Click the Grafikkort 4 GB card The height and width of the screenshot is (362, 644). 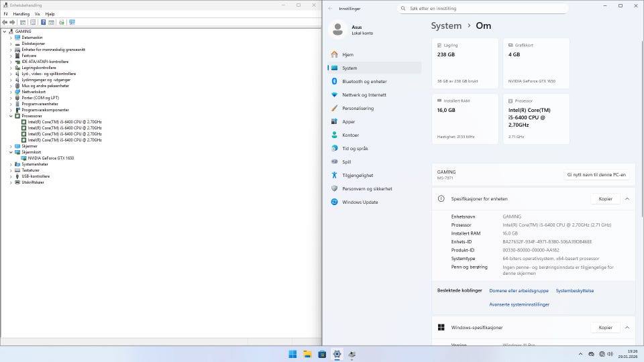pyautogui.click(x=536, y=63)
